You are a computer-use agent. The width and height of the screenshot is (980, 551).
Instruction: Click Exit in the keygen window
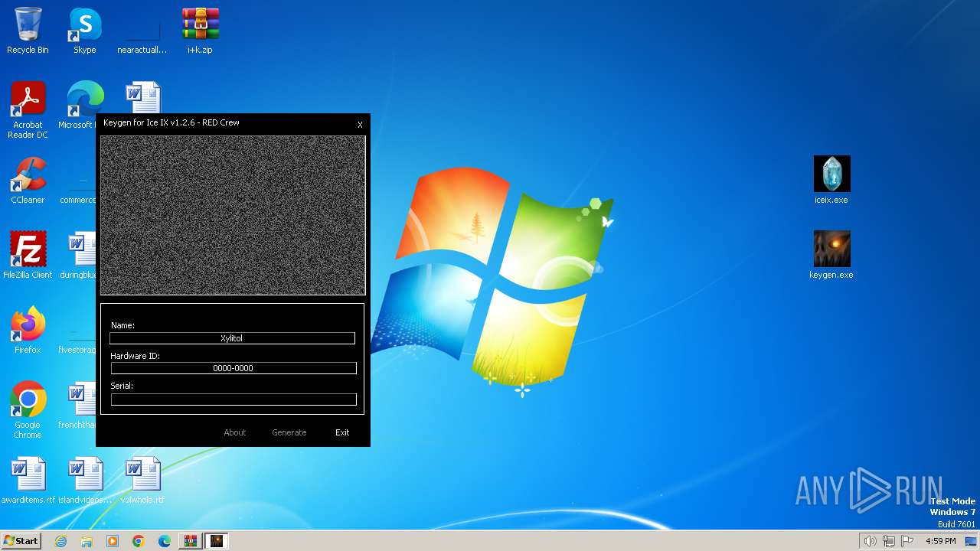tap(342, 432)
